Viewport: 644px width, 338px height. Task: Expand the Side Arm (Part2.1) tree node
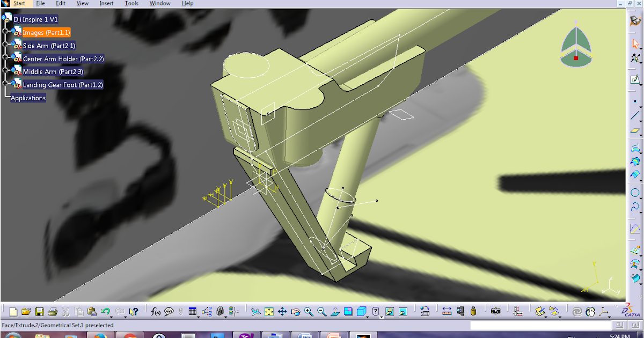click(x=5, y=45)
